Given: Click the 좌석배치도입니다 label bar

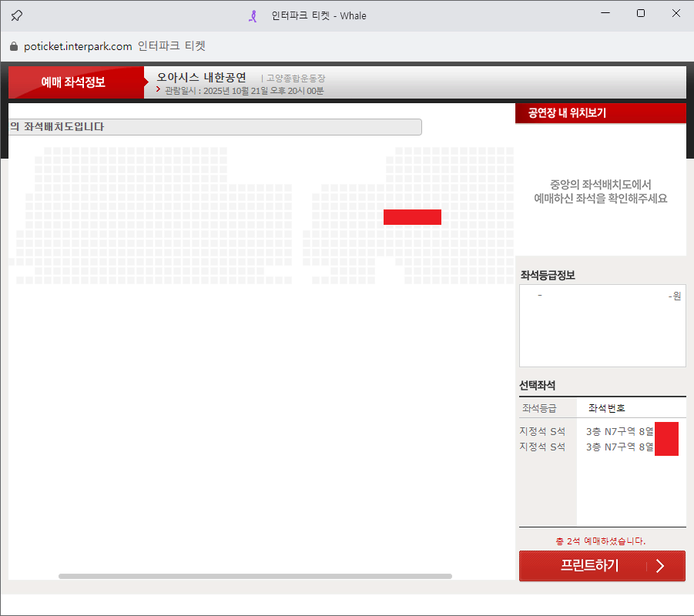Looking at the screenshot, I should [x=215, y=127].
